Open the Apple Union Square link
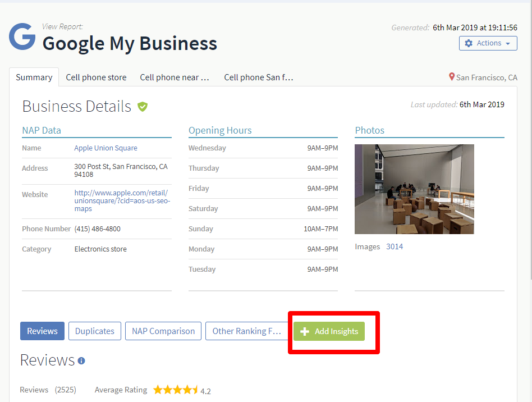532x402 pixels. pos(106,148)
